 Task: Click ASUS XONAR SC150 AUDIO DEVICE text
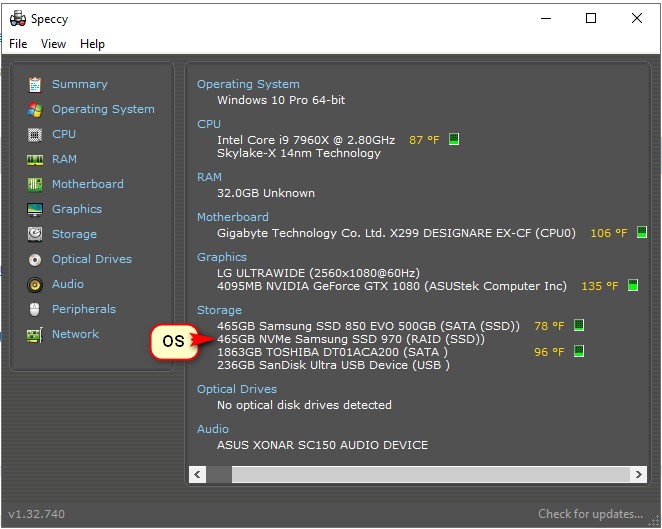click(322, 445)
